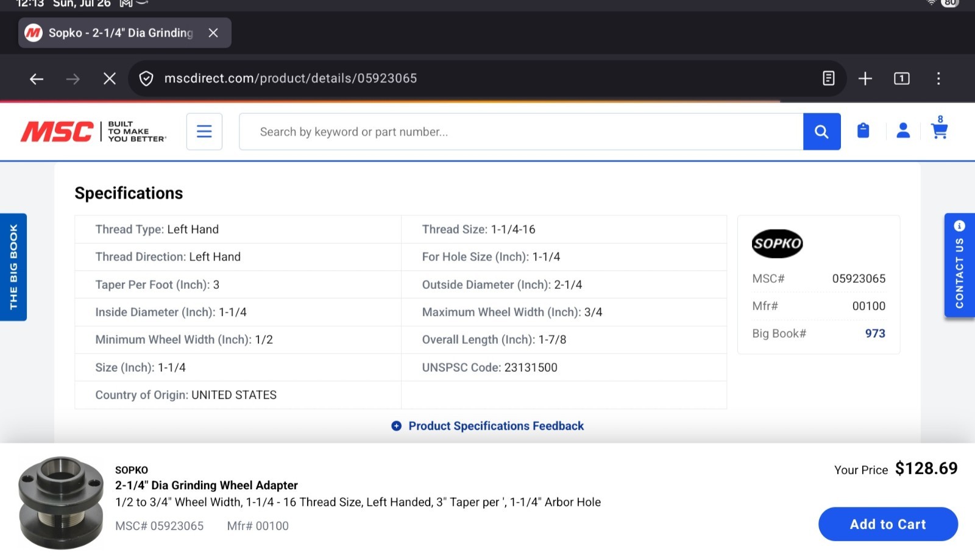Show open tabs counter
This screenshot has width=975, height=560.
pyautogui.click(x=902, y=79)
